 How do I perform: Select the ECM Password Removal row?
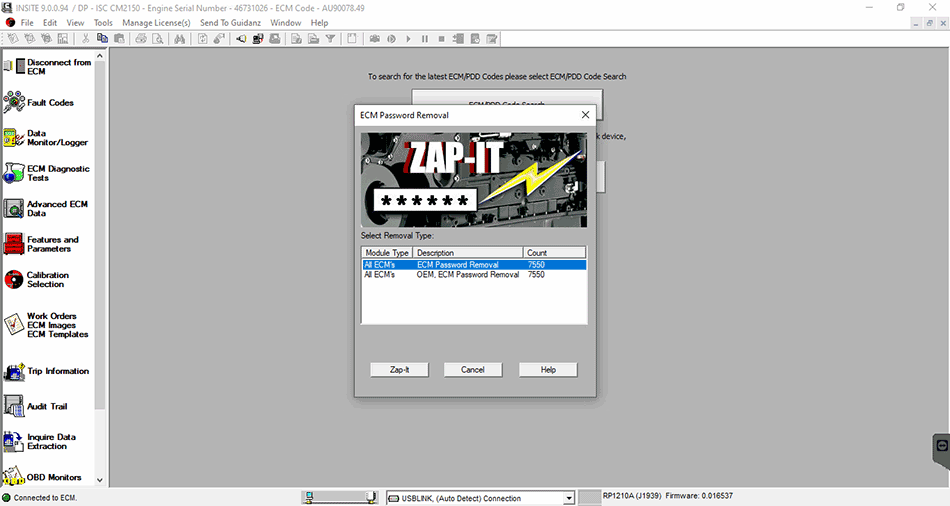tap(474, 265)
